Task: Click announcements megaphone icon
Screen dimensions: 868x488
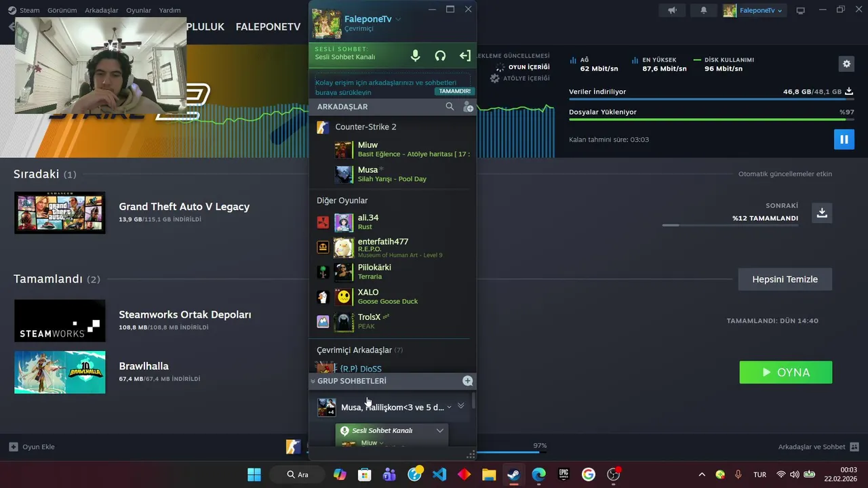Action: [x=672, y=10]
